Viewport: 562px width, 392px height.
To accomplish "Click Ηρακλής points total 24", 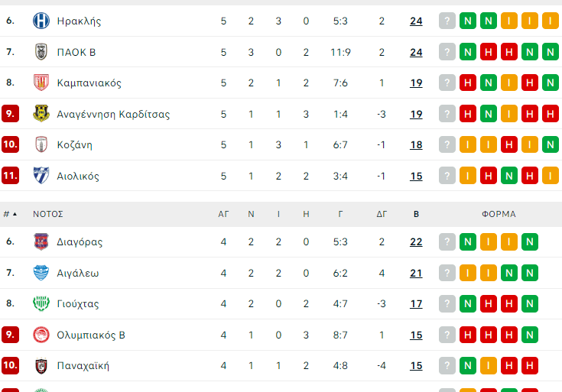I will pos(416,21).
